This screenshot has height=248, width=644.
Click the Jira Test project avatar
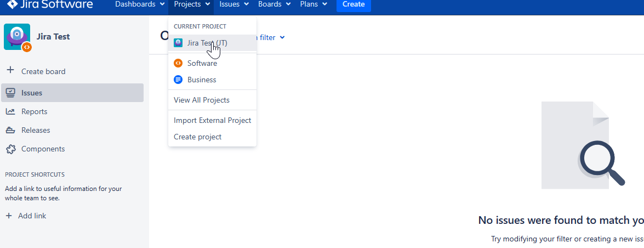point(17,37)
